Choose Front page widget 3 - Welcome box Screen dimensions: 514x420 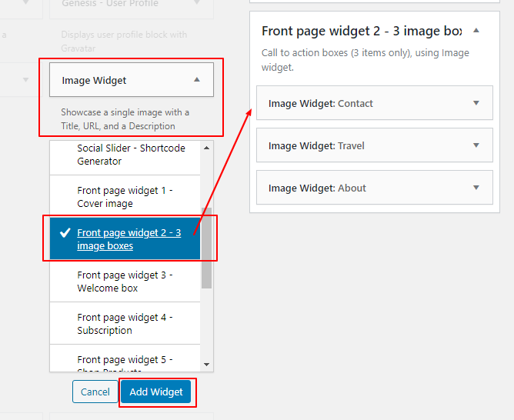click(125, 281)
